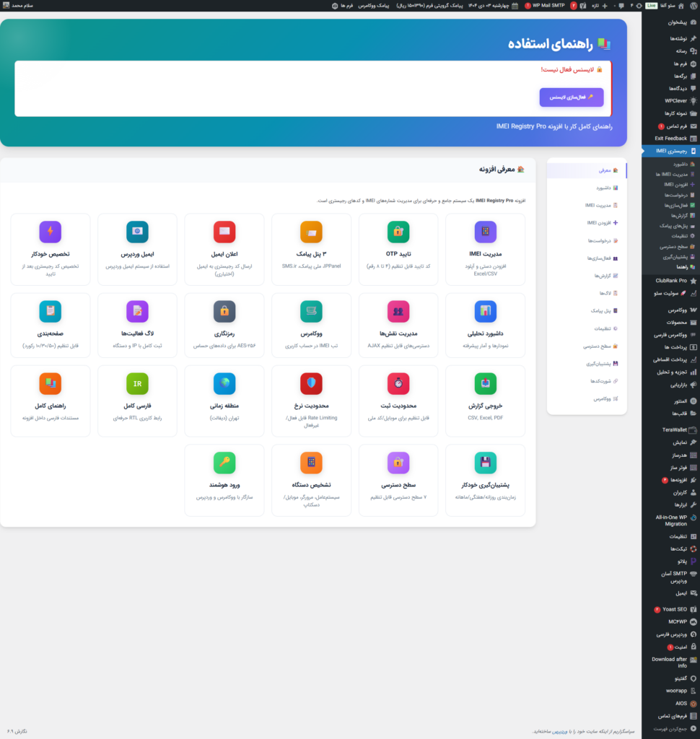This screenshot has height=739, width=700.
Task: Follow the وردپرس link in footer
Action: (559, 732)
